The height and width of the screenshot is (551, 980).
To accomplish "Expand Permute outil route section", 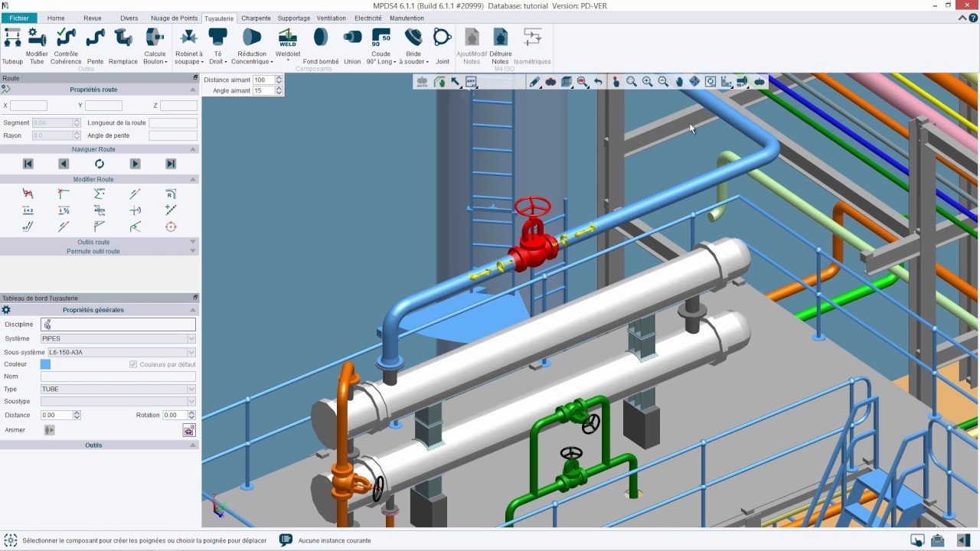I will (193, 251).
